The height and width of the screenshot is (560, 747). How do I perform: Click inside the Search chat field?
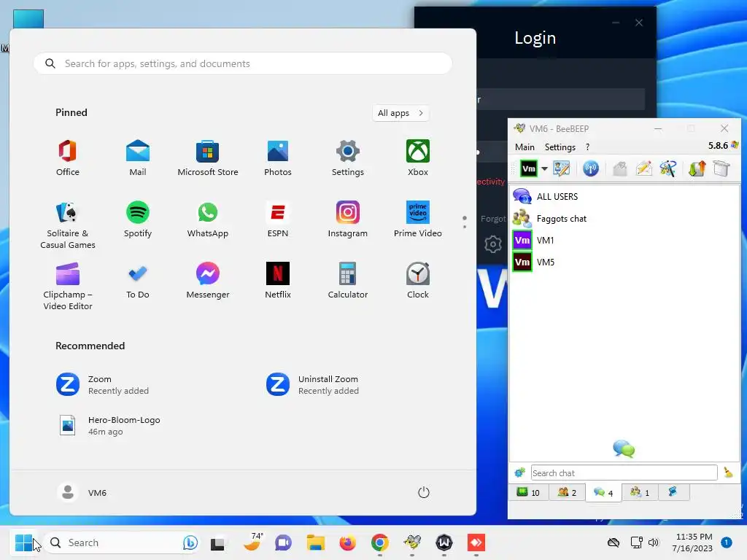(x=624, y=472)
